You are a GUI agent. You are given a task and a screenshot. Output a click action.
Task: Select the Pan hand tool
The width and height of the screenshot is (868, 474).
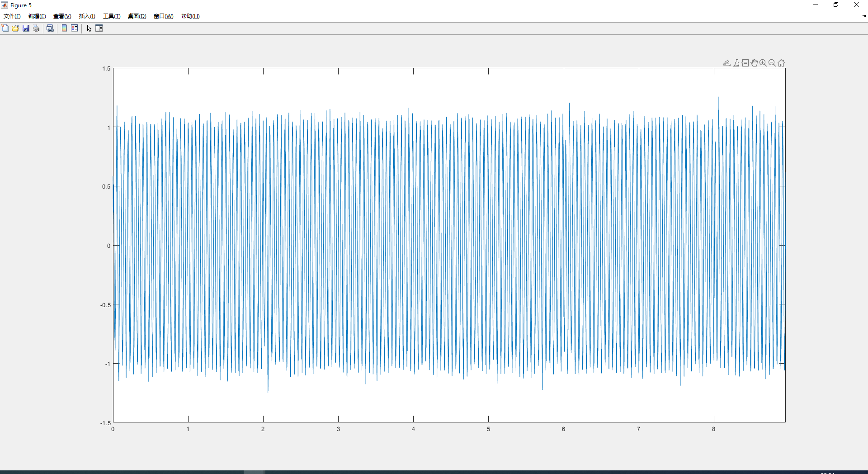(x=754, y=63)
